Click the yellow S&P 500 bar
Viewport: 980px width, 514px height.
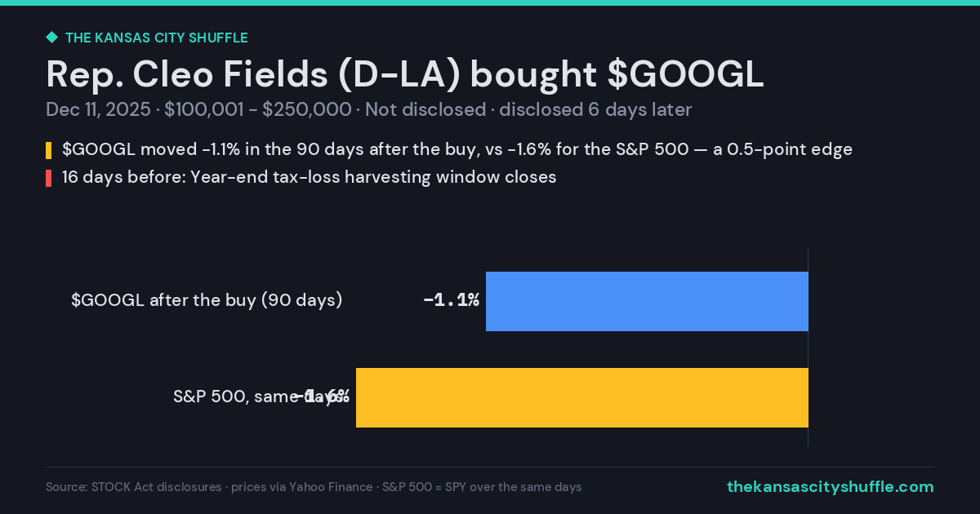pos(582,397)
